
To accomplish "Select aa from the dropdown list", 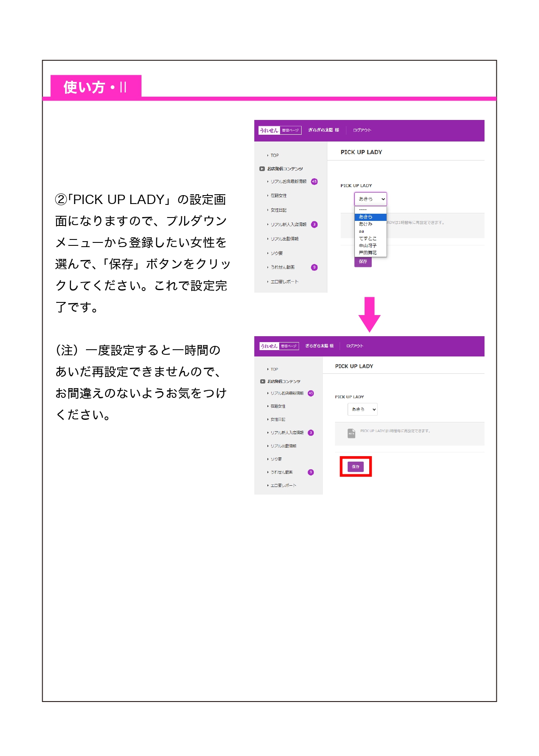I will pyautogui.click(x=370, y=231).
